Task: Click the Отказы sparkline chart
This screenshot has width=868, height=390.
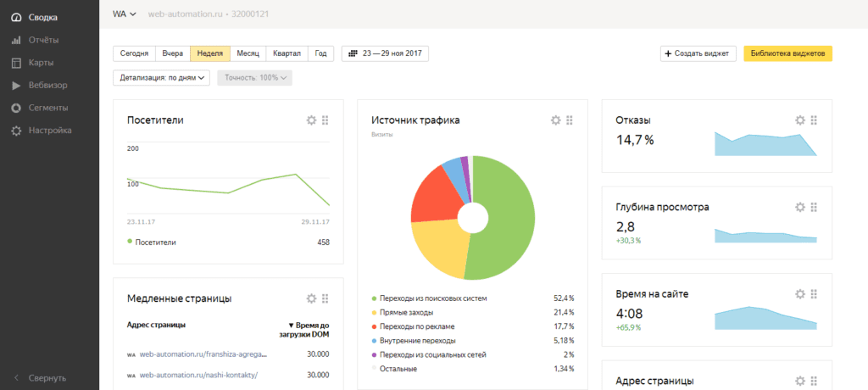Action: [x=765, y=143]
